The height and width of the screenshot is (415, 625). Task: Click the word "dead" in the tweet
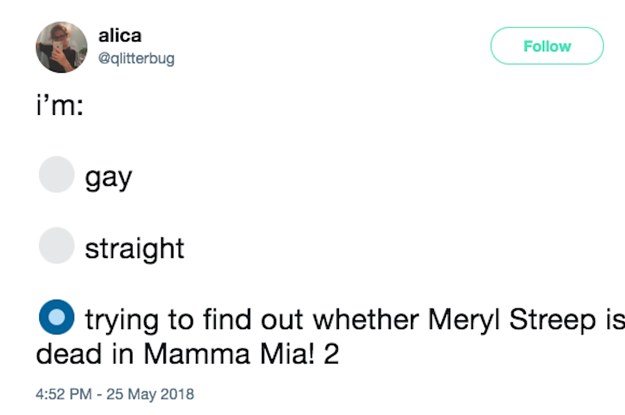pyautogui.click(x=65, y=353)
